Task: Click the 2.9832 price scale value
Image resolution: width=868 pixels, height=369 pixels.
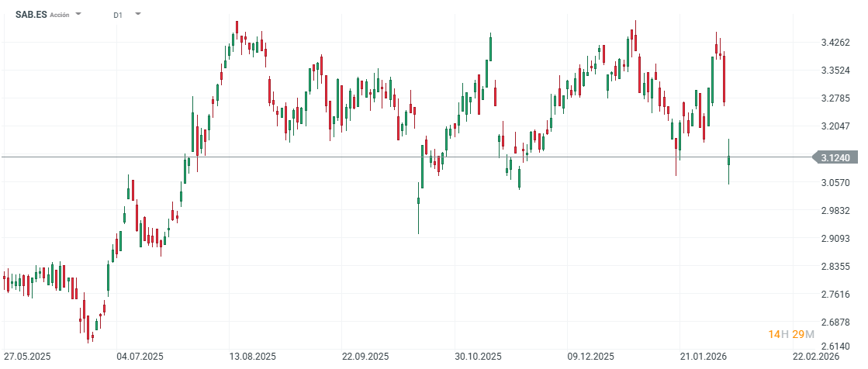Action: [835, 211]
